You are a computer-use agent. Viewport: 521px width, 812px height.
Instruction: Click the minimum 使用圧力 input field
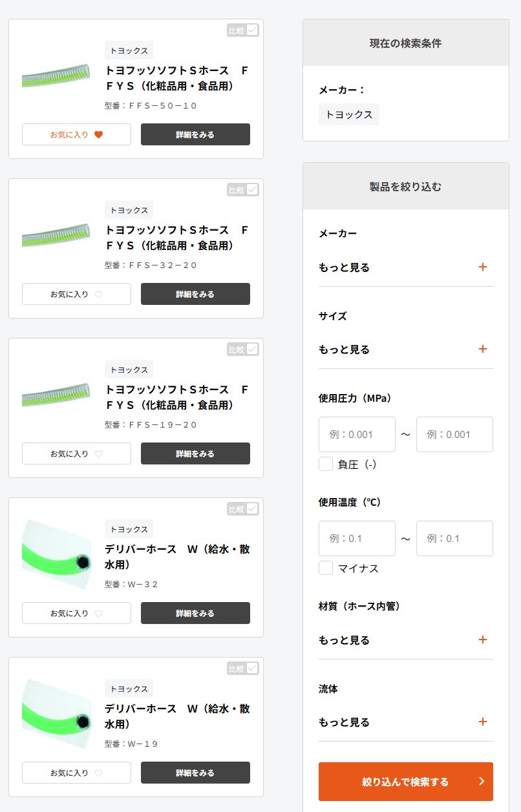click(357, 434)
